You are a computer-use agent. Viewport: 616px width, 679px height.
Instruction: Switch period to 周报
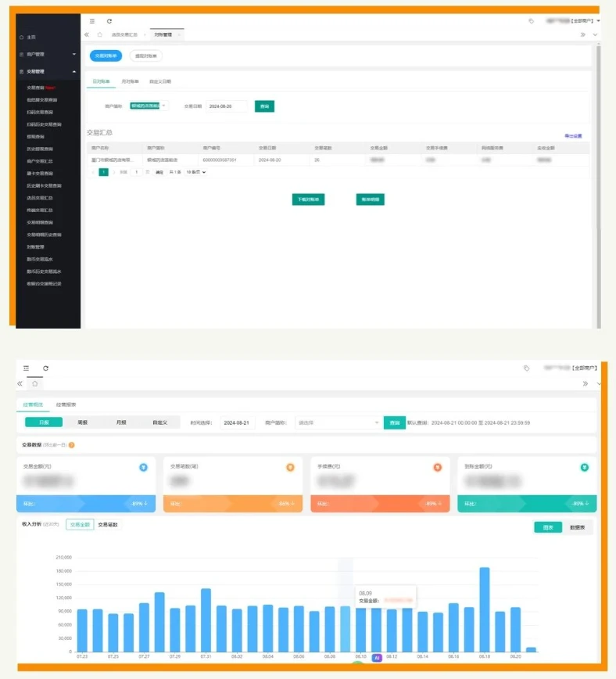tap(82, 422)
